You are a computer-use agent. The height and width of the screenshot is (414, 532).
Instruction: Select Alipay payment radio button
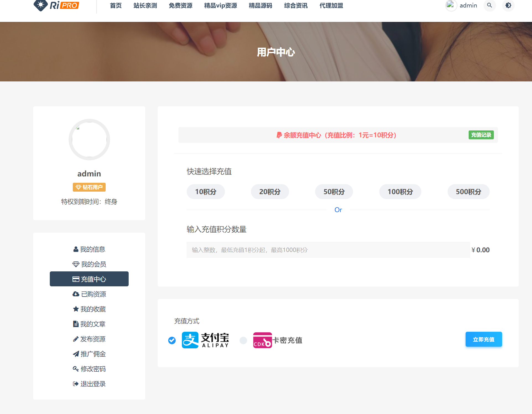tap(172, 340)
